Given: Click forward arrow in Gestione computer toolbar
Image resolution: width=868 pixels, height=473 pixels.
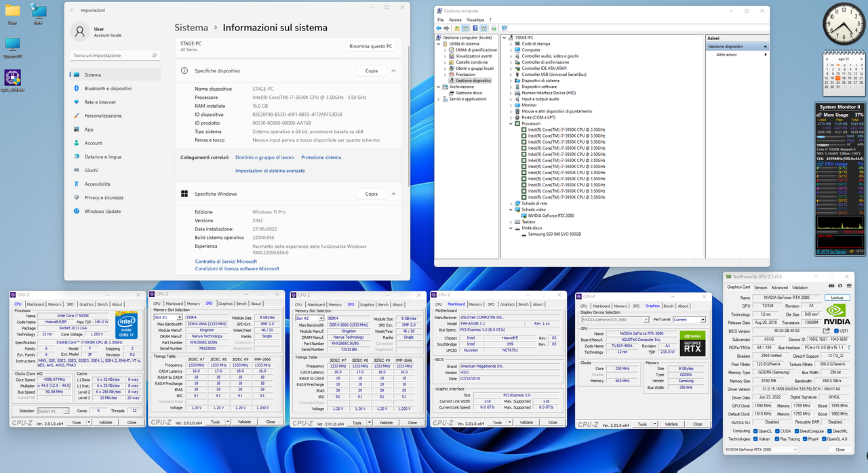Looking at the screenshot, I should tap(446, 28).
